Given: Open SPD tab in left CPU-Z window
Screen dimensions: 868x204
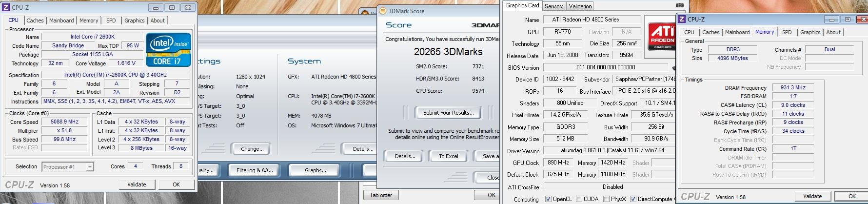Looking at the screenshot, I should tap(111, 20).
